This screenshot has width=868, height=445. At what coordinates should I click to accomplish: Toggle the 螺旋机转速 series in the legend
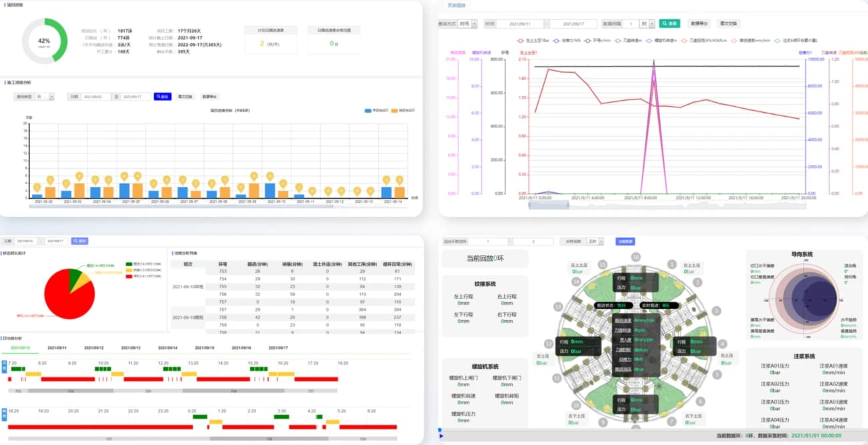click(x=661, y=41)
